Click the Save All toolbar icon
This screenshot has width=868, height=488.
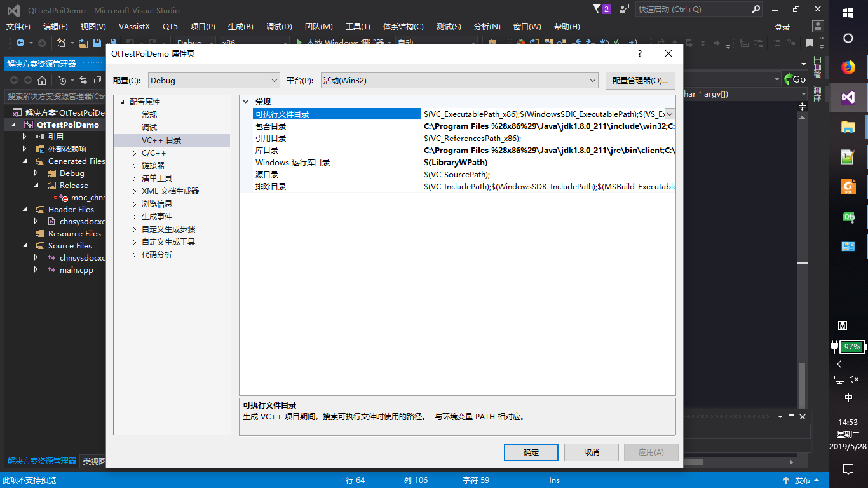click(111, 43)
